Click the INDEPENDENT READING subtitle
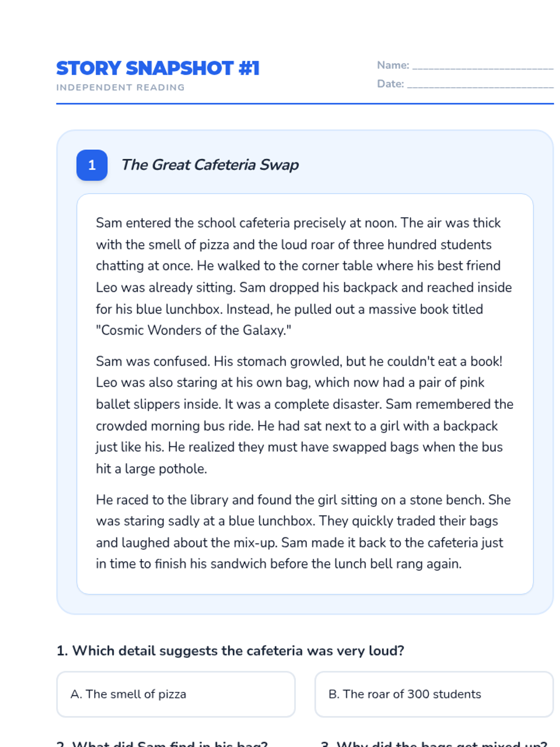Screen dimensions: 560x747 pyautogui.click(x=120, y=87)
